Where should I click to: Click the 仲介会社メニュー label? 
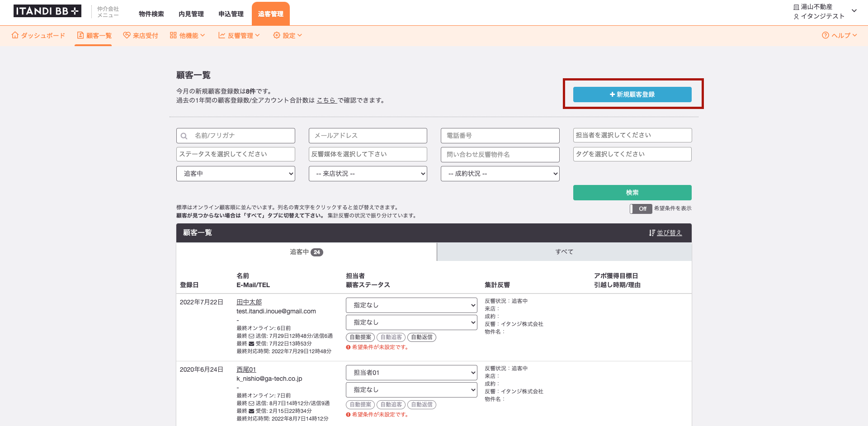(x=108, y=12)
